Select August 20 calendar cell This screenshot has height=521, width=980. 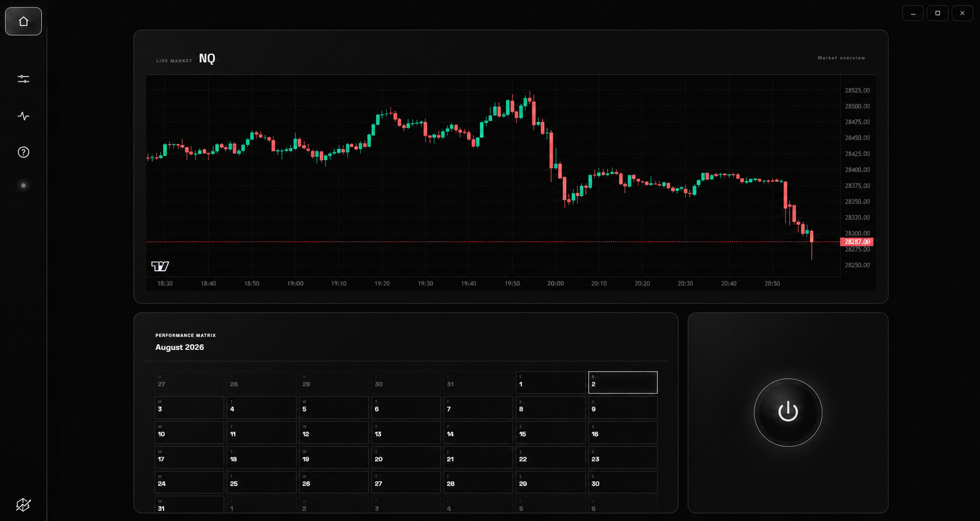(x=406, y=457)
